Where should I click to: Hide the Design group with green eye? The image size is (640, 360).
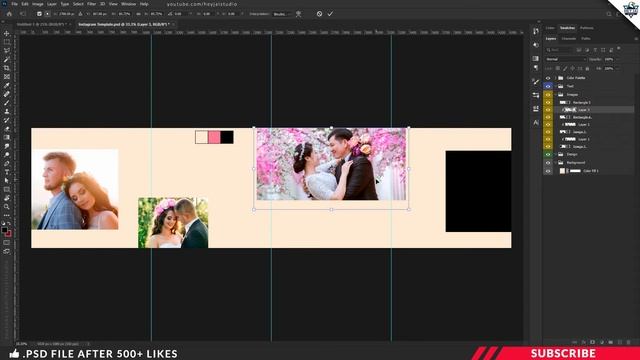tap(548, 154)
